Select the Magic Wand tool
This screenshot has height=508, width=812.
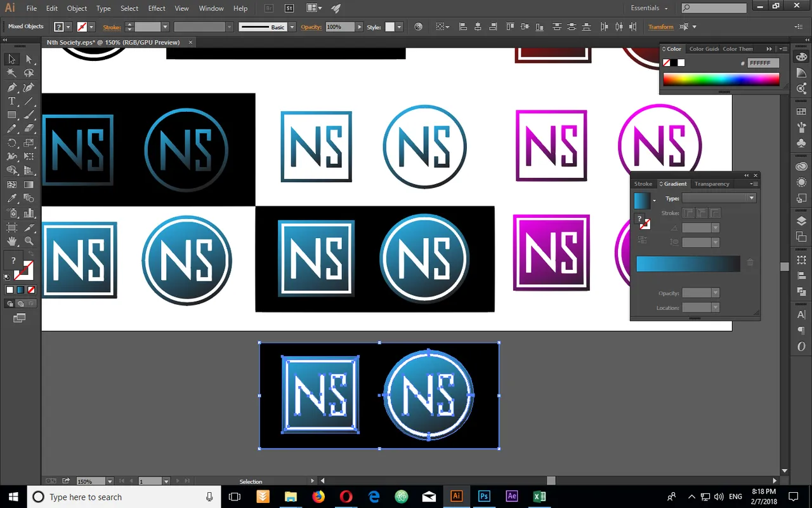pos(11,73)
